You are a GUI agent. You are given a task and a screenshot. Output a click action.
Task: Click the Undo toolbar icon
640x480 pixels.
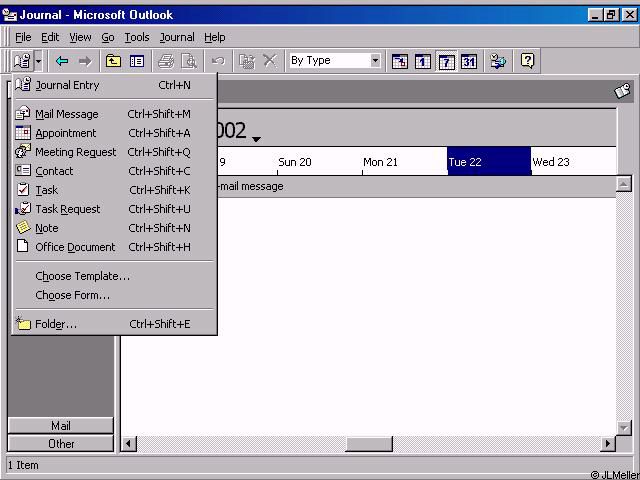click(218, 61)
